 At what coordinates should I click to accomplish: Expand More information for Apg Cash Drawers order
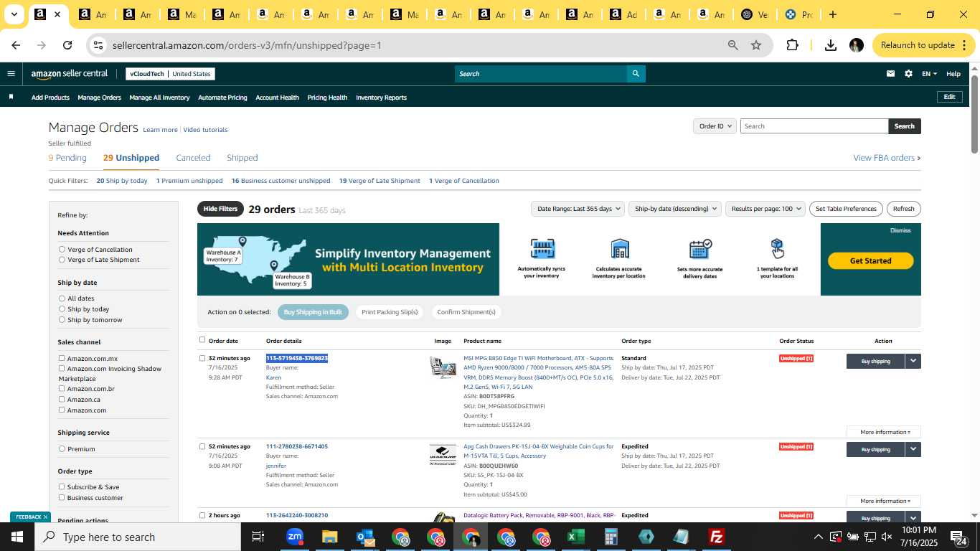tap(885, 501)
